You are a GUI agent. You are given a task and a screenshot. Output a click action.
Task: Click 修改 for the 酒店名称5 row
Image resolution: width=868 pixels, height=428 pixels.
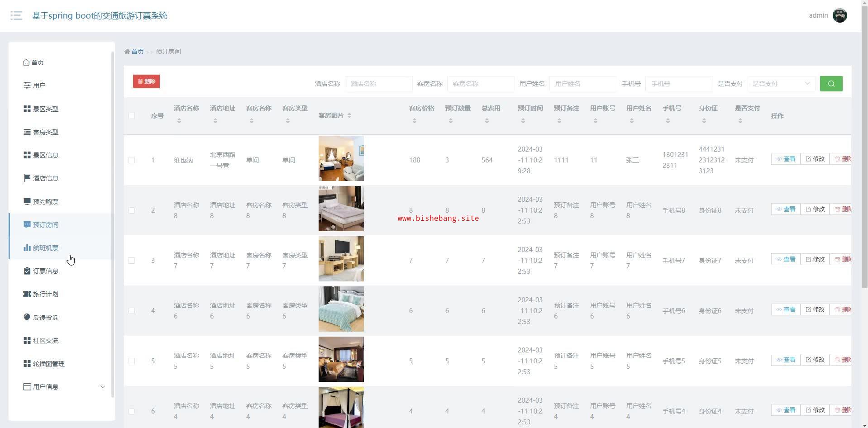pos(815,360)
